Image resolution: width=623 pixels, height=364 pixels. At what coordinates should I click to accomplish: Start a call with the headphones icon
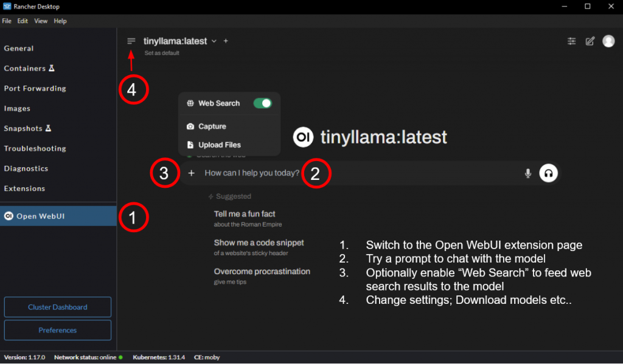pos(548,173)
